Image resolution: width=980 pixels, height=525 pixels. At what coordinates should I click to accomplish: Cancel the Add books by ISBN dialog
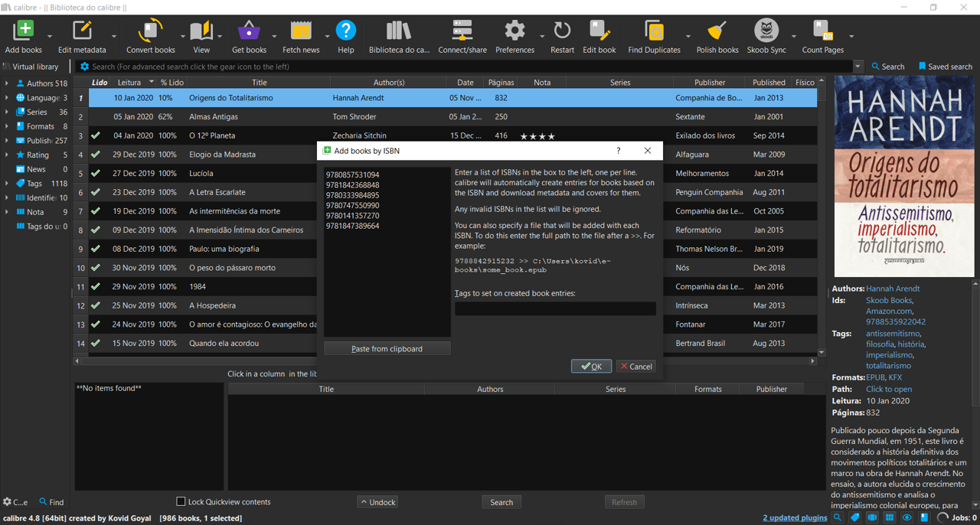(636, 367)
